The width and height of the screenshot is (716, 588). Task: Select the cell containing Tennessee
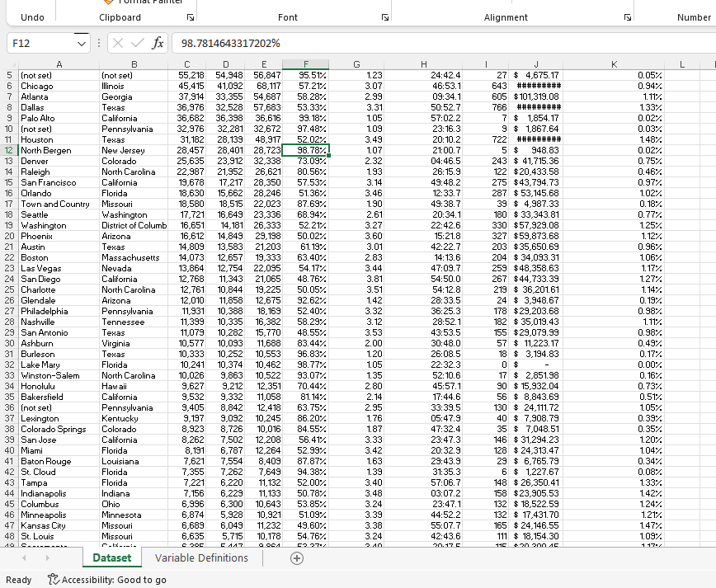pos(134,322)
